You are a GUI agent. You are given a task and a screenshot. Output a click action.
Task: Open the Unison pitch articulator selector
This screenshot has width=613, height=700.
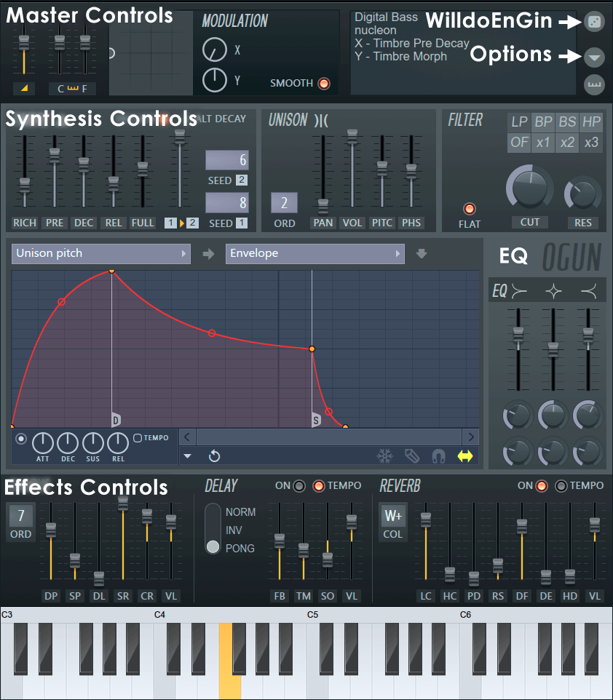click(100, 254)
